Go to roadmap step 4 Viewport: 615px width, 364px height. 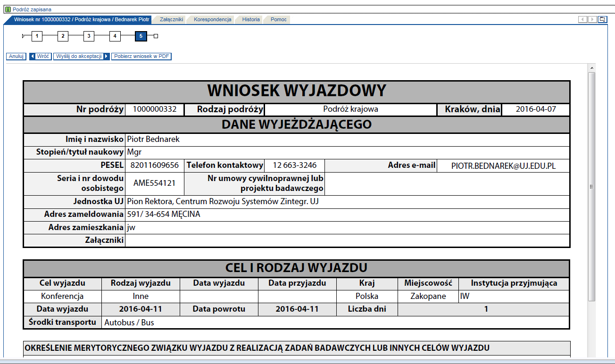[x=115, y=36]
